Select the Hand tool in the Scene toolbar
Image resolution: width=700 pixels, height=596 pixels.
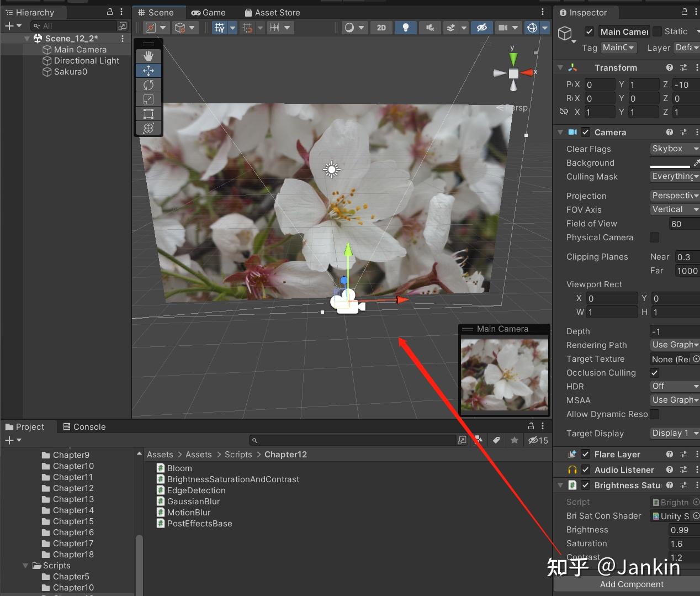(148, 55)
